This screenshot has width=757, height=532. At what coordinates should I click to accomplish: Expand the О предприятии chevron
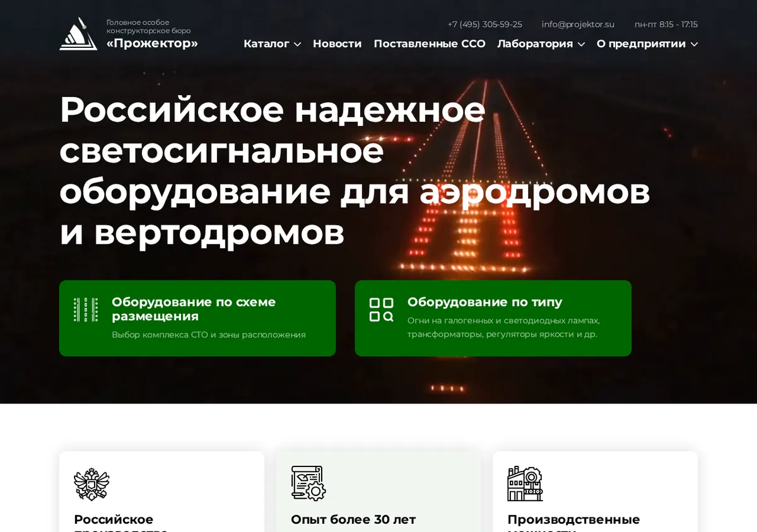[695, 44]
